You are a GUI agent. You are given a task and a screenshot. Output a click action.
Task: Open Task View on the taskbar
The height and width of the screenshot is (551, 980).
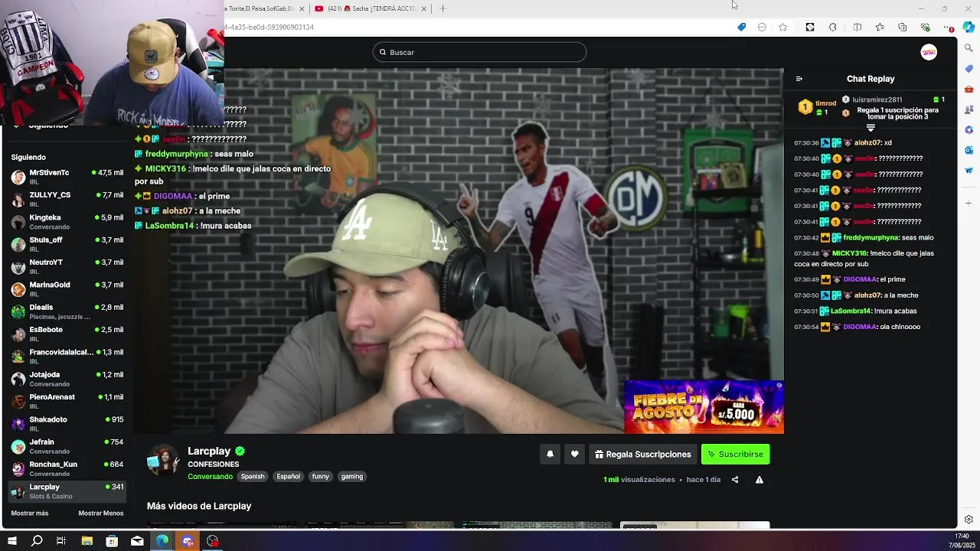pos(61,541)
